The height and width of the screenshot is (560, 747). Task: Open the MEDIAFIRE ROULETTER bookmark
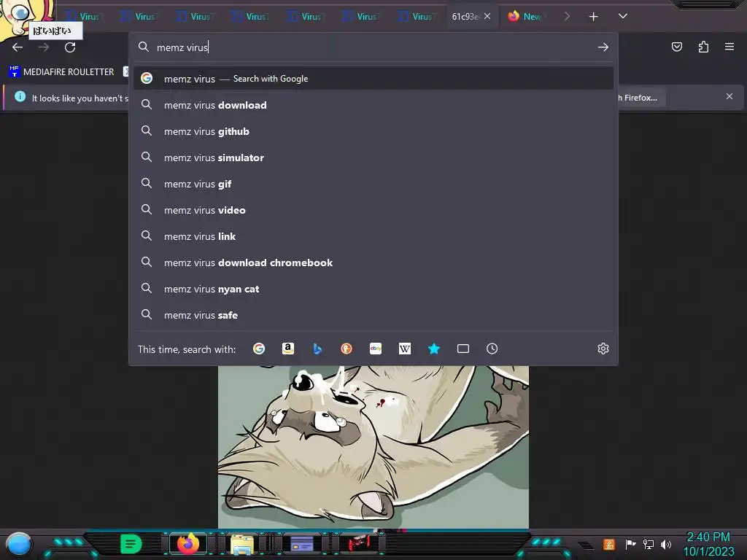pyautogui.click(x=61, y=72)
